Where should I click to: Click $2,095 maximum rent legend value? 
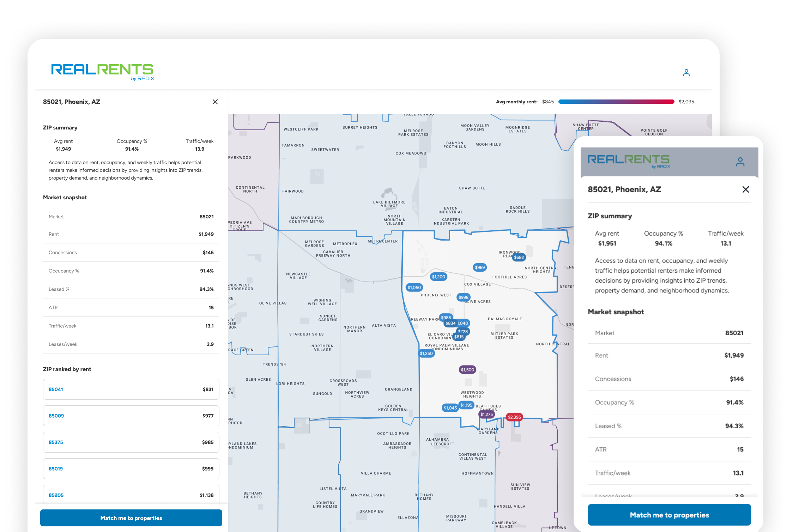pyautogui.click(x=686, y=102)
